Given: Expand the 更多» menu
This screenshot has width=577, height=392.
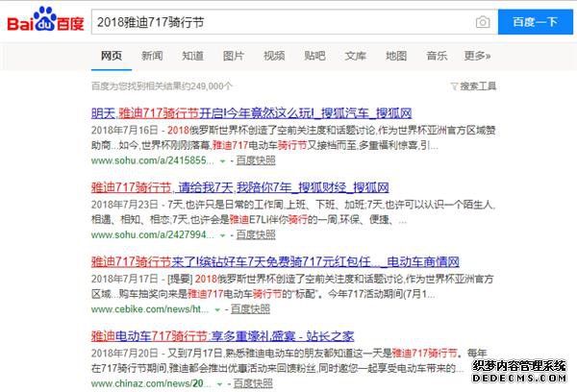Looking at the screenshot, I should 477,56.
